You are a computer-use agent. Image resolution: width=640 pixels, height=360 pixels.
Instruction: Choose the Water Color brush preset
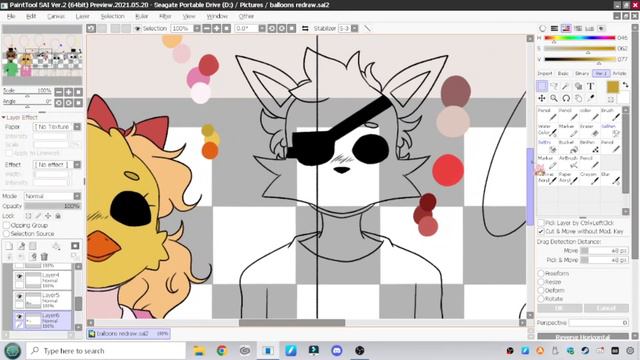(x=547, y=131)
